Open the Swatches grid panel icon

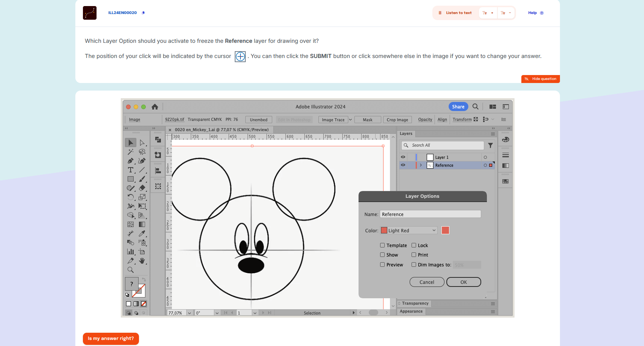[505, 181]
